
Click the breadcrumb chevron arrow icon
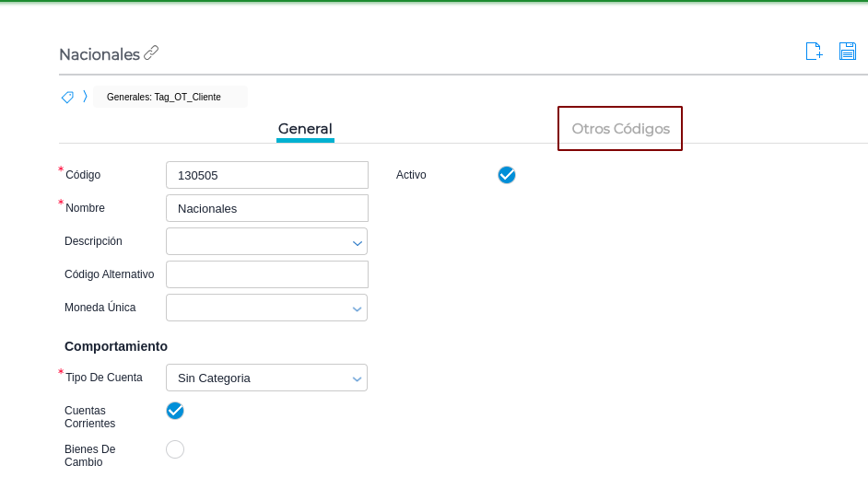(x=85, y=97)
